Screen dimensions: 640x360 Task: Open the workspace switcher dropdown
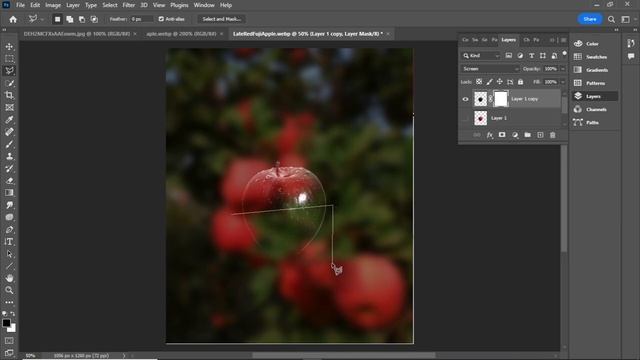(x=625, y=19)
